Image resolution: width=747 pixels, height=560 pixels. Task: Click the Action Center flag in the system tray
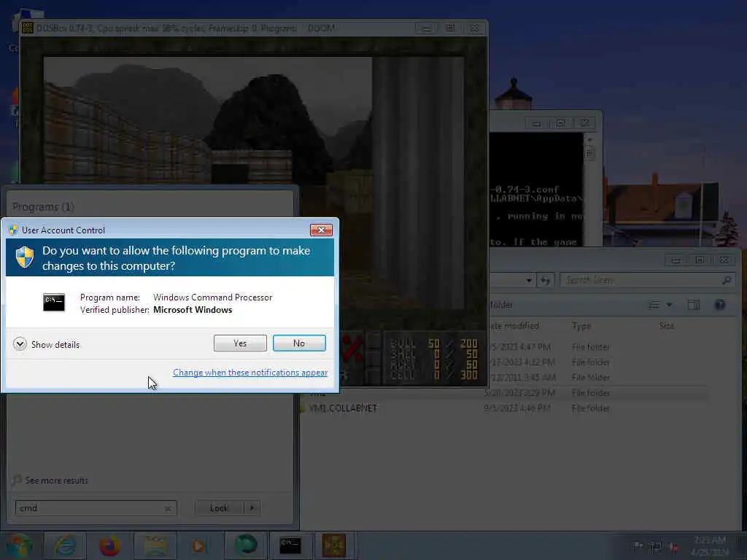pyautogui.click(x=638, y=546)
